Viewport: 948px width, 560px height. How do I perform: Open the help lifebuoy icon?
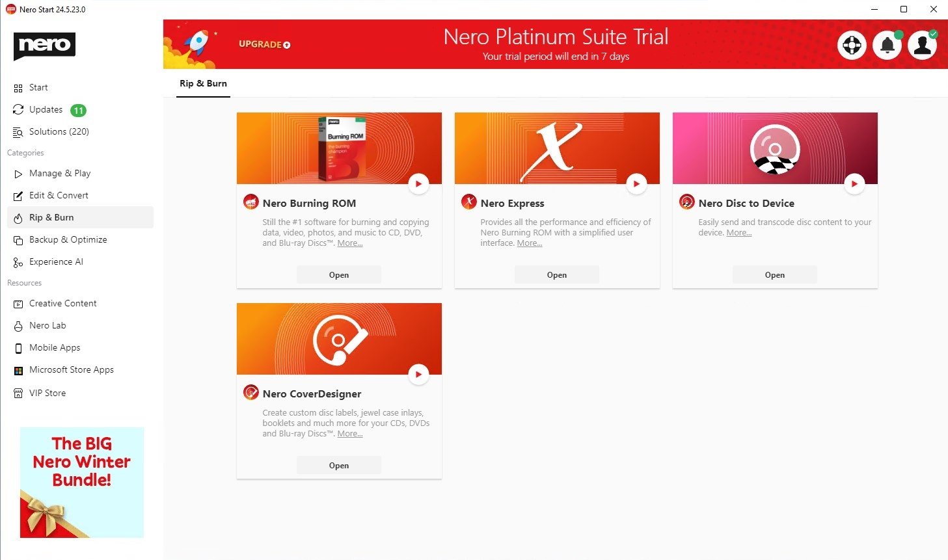pyautogui.click(x=852, y=45)
